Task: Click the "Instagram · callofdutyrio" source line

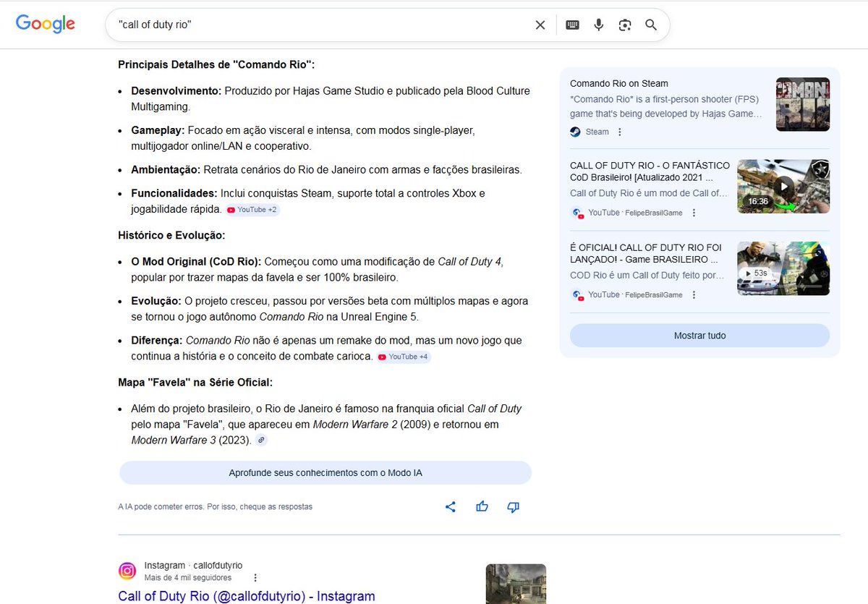Action: (x=193, y=565)
